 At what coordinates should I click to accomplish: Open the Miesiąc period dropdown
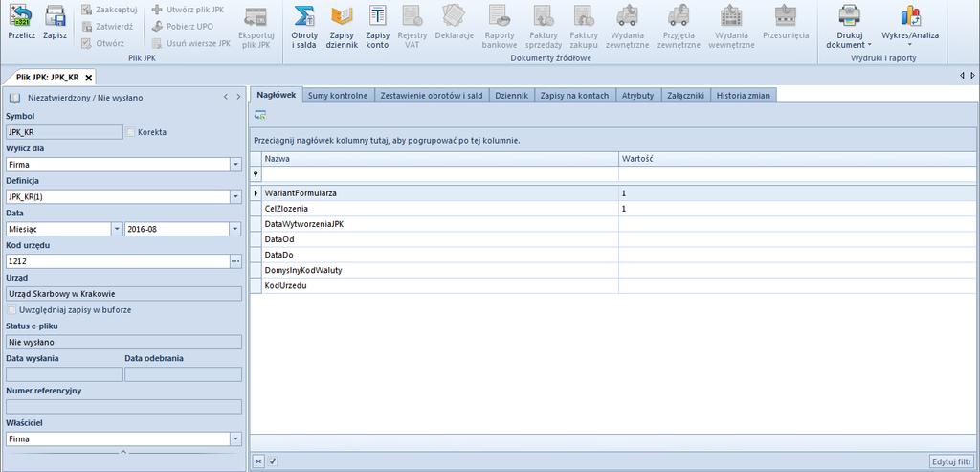(x=117, y=229)
